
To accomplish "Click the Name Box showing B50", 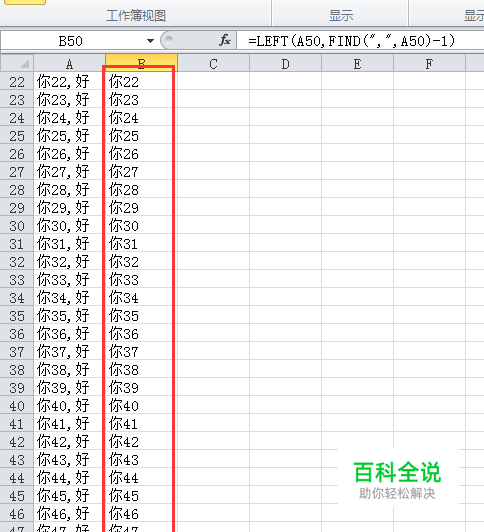I will tap(71, 41).
